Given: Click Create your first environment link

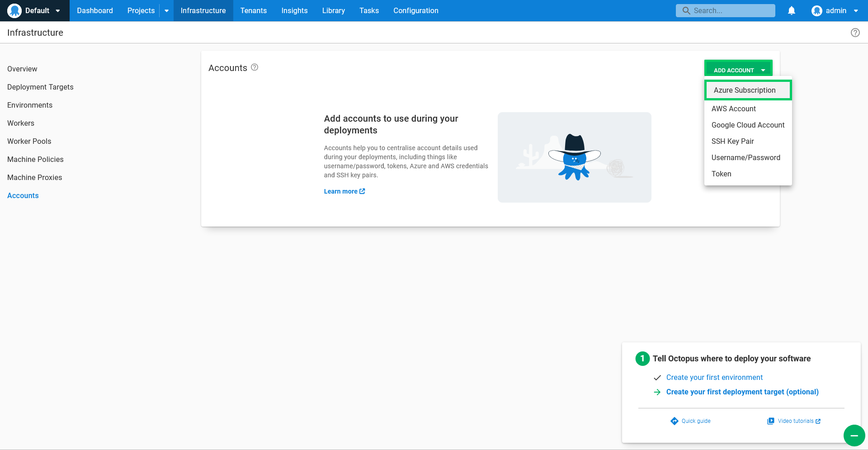Looking at the screenshot, I should pyautogui.click(x=714, y=377).
